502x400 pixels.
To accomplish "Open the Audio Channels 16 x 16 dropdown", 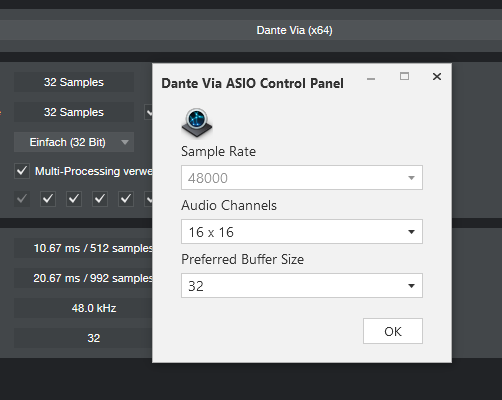I will point(302,232).
